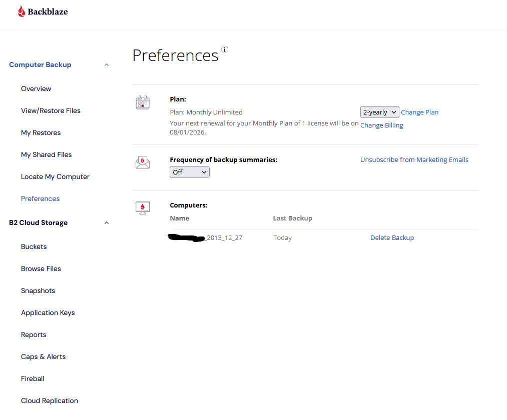Image resolution: width=507 pixels, height=420 pixels.
Task: Click the Change Plan link
Action: 420,112
